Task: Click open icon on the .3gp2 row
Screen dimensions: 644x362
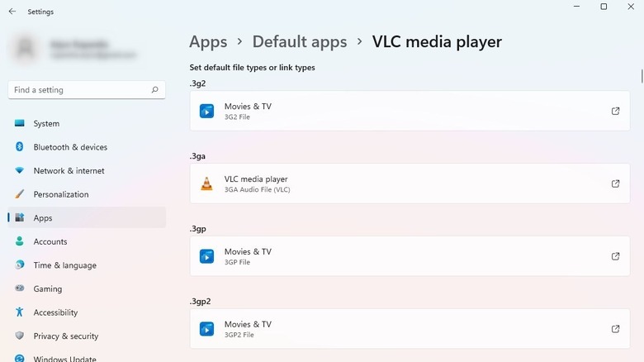Action: click(615, 329)
